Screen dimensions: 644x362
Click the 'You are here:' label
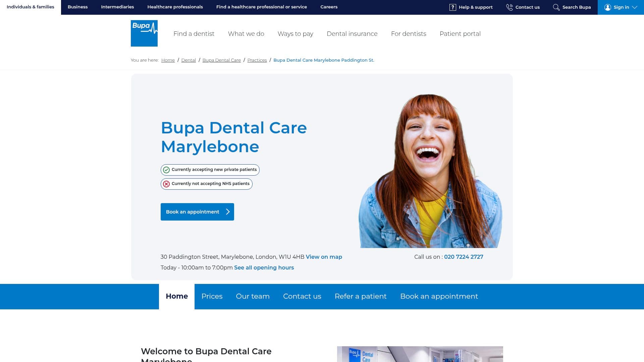pyautogui.click(x=145, y=60)
